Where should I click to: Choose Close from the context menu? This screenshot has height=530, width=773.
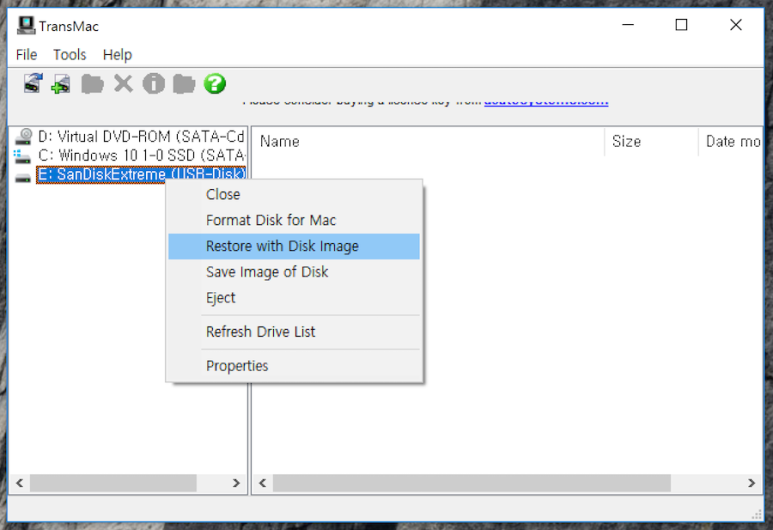coord(294,194)
